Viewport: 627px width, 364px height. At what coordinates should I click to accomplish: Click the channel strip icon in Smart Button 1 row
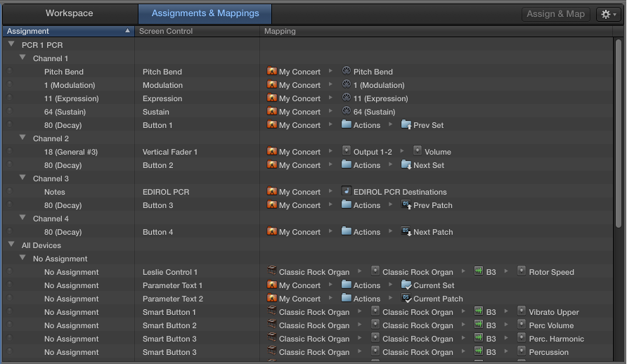click(375, 311)
